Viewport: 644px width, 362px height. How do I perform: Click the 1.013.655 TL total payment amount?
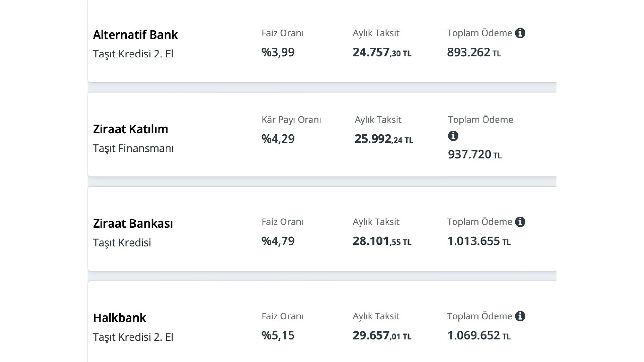coord(478,241)
